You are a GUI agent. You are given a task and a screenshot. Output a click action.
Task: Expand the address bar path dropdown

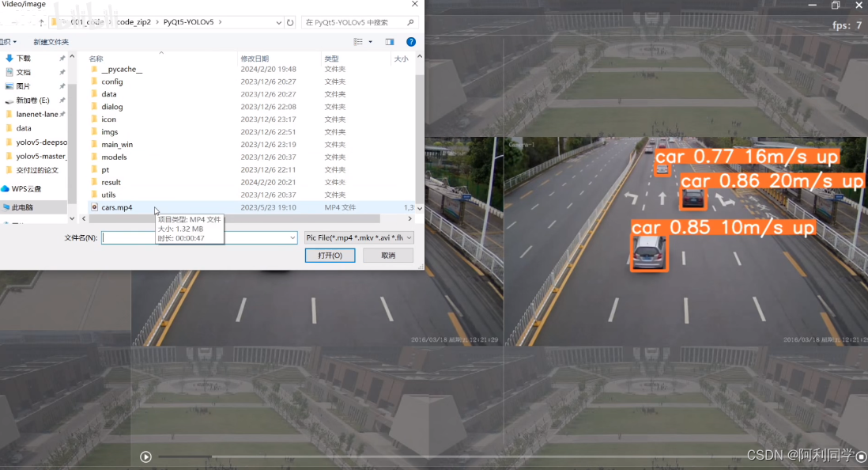277,23
